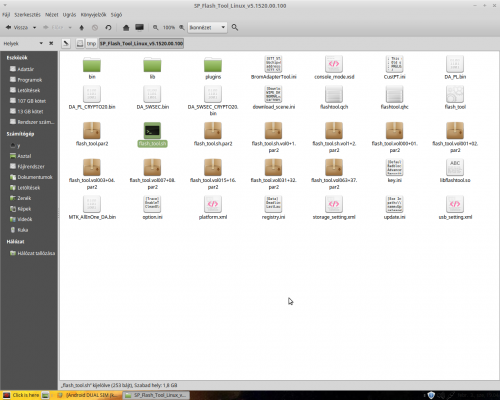Go to home folder using house icon
This screenshot has height=400, width=500.
(x=126, y=27)
